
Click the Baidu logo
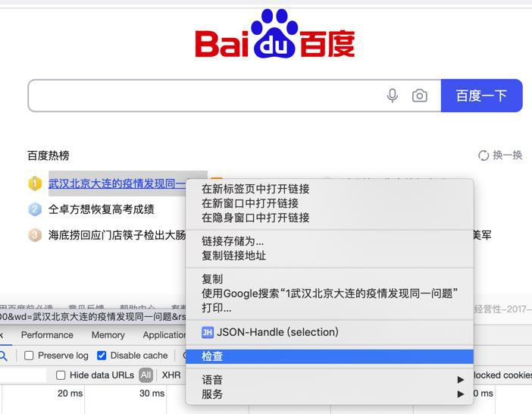(x=275, y=34)
